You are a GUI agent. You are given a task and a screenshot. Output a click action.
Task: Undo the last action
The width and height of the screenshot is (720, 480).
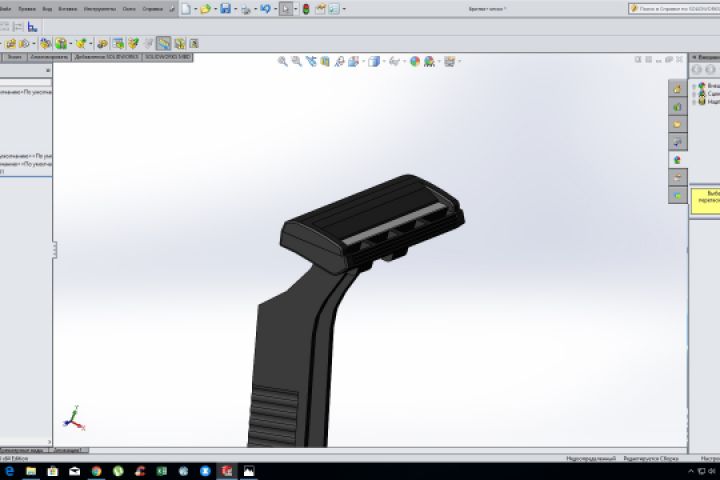[x=265, y=9]
